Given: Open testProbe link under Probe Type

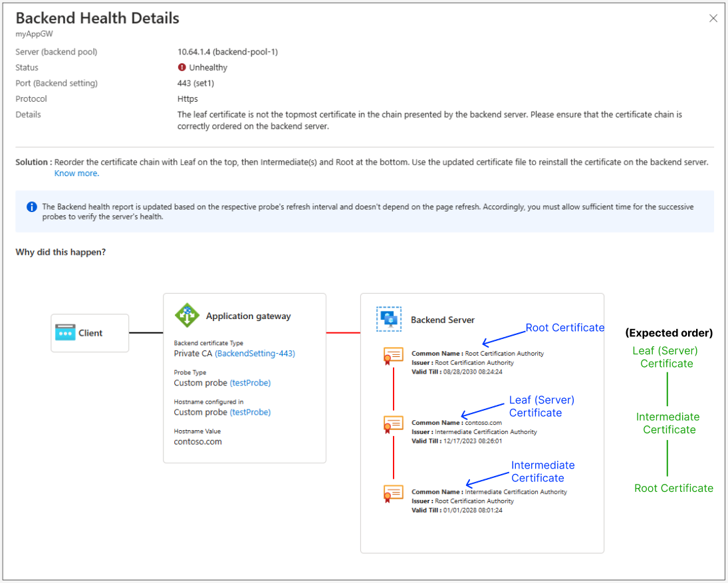Looking at the screenshot, I should (x=250, y=383).
